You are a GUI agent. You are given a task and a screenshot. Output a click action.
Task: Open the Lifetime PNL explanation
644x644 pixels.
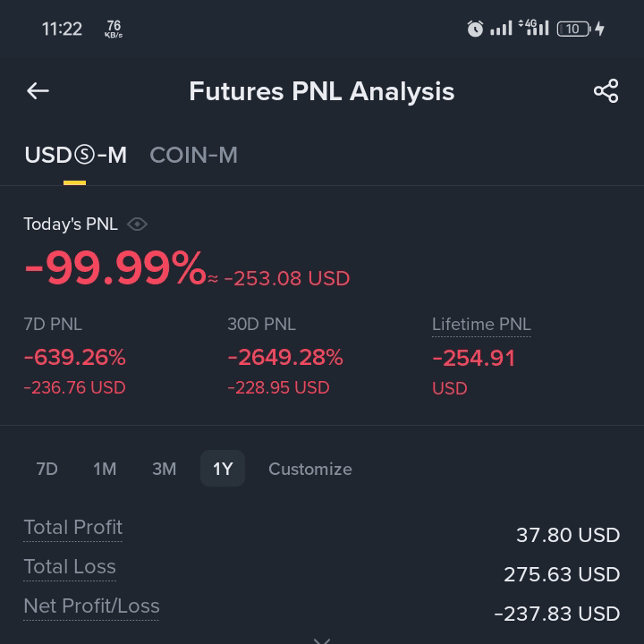tap(481, 325)
